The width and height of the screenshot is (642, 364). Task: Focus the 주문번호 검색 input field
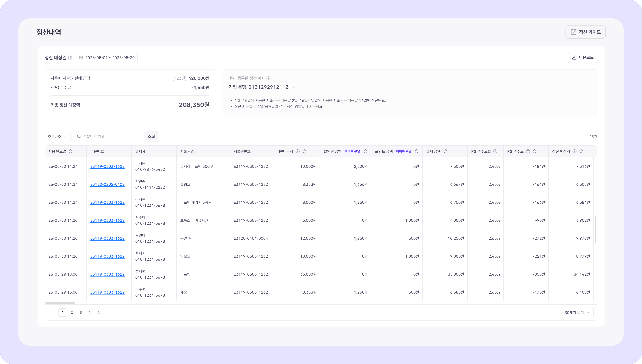[107, 136]
